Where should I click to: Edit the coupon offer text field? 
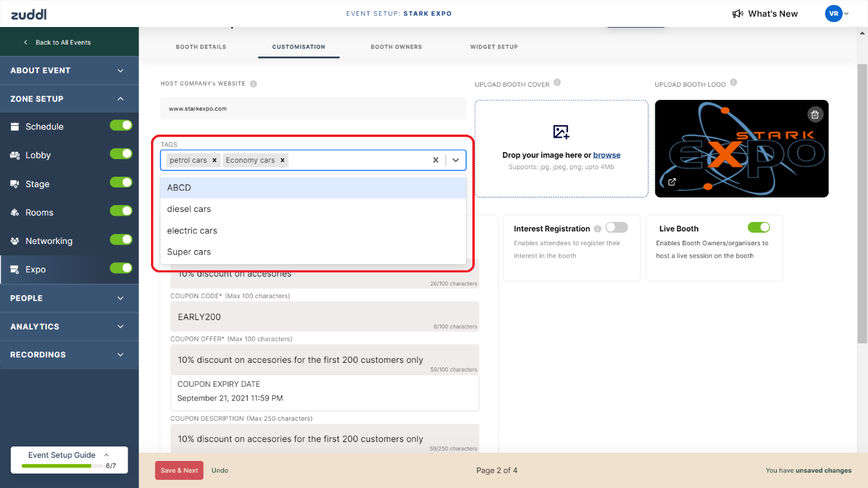[x=325, y=360]
